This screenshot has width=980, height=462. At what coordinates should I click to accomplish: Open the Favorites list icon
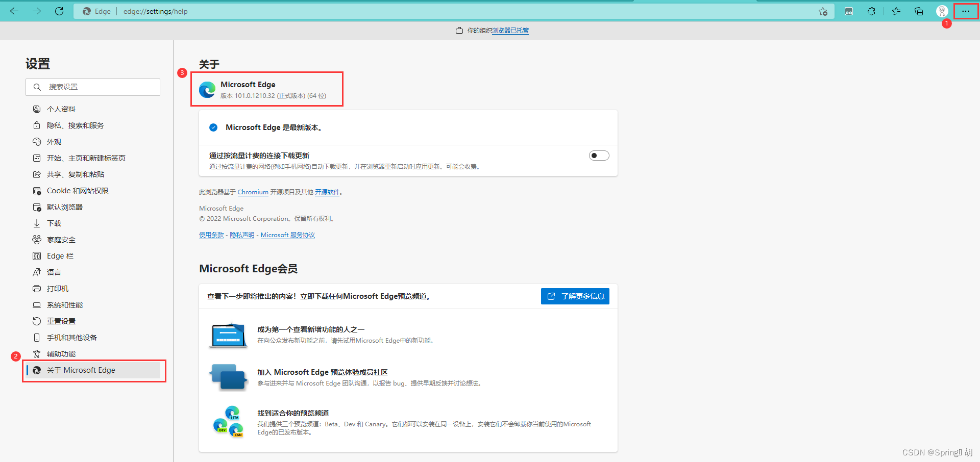[x=896, y=11]
